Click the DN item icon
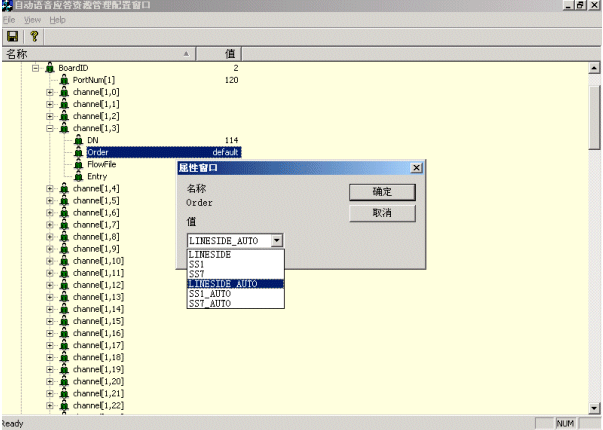Screen dimensions: 603x430 click(x=79, y=140)
